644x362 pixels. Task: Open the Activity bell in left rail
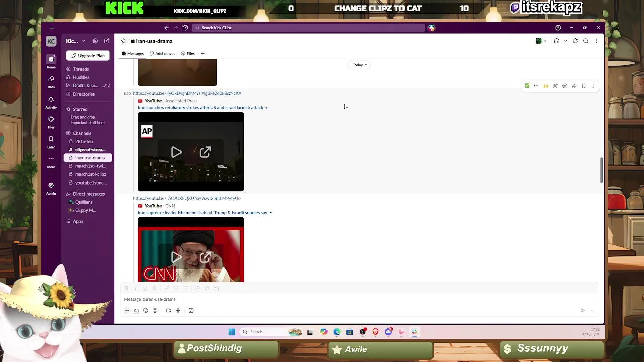51,102
